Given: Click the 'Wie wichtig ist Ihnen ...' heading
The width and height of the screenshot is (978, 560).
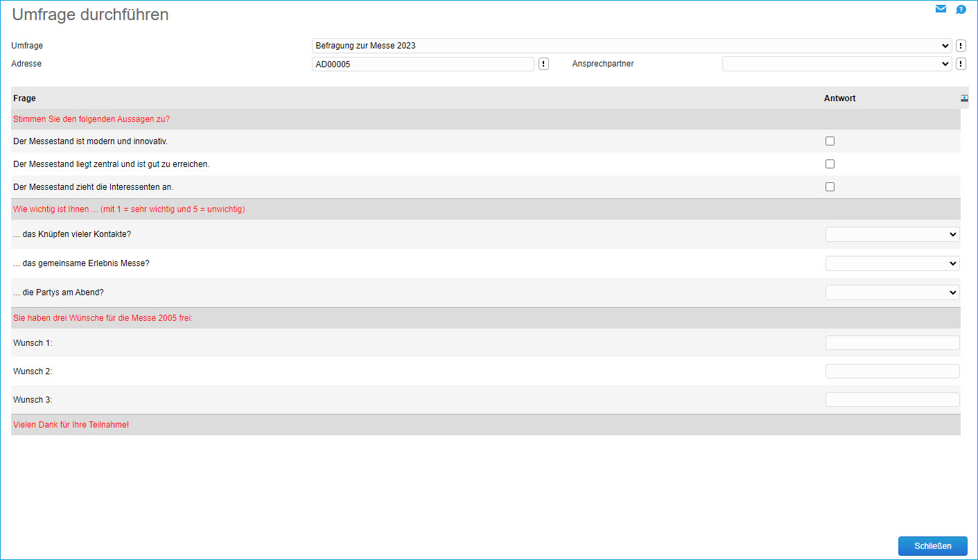Looking at the screenshot, I should click(129, 209).
